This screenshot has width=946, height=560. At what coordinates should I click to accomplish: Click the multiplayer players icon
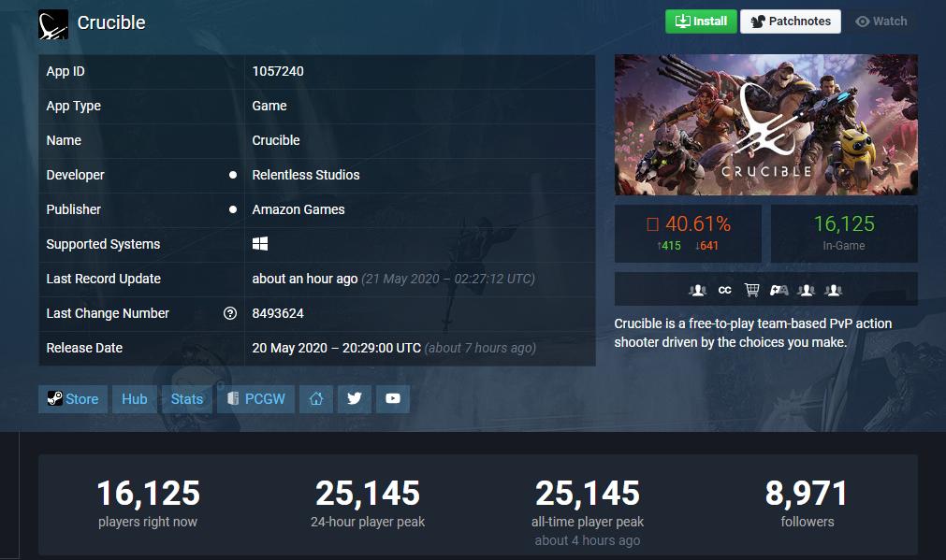pyautogui.click(x=696, y=290)
